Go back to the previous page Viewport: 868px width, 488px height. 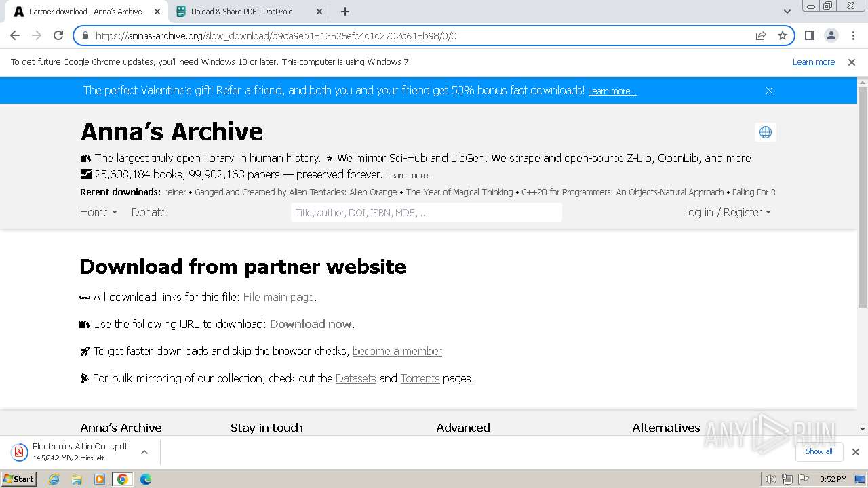15,35
